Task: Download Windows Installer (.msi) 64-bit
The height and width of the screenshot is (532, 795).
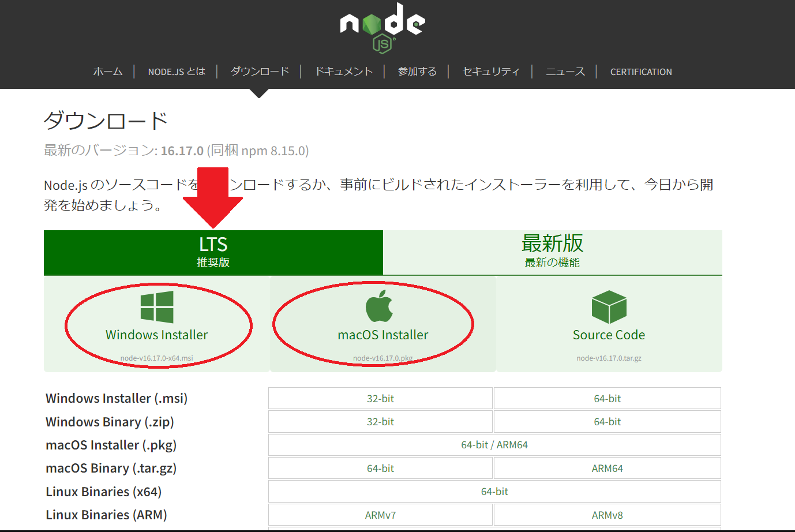Action: point(607,398)
